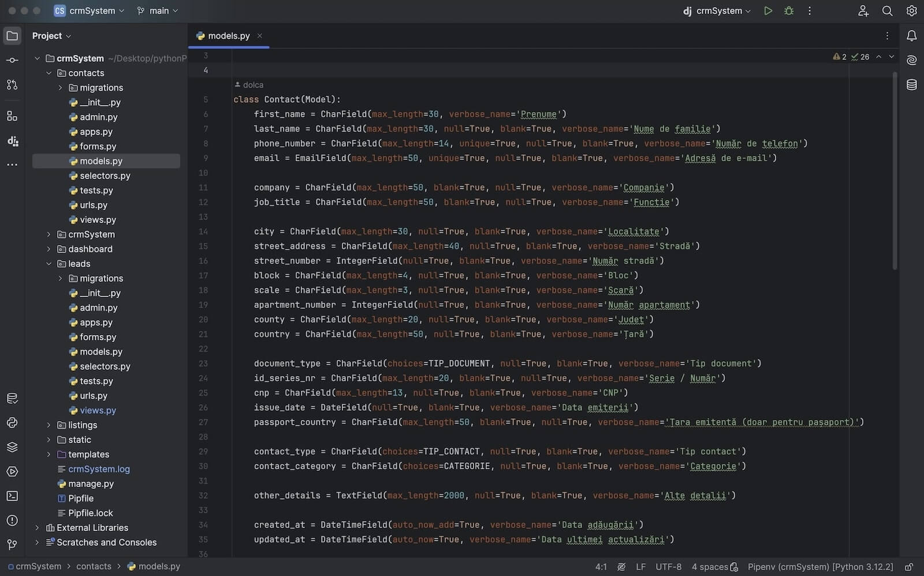This screenshot has height=576, width=924.
Task: Collapse the leads folder
Action: pyautogui.click(x=49, y=264)
